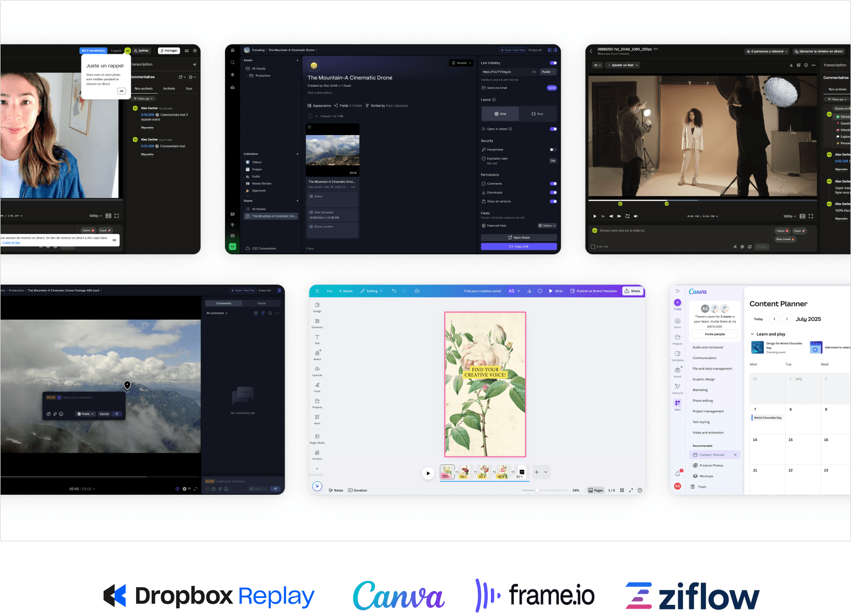Image resolution: width=851 pixels, height=616 pixels.
Task: Open the Public visibility dropdown
Action: pyautogui.click(x=548, y=72)
